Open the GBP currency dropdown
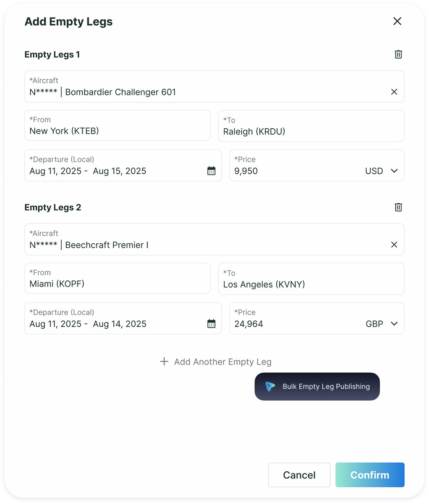 point(394,324)
